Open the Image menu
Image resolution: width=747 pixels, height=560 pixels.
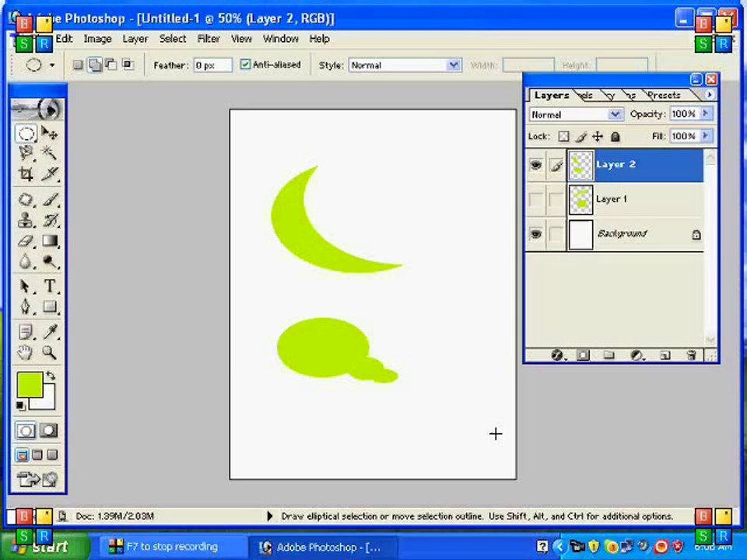coord(98,39)
